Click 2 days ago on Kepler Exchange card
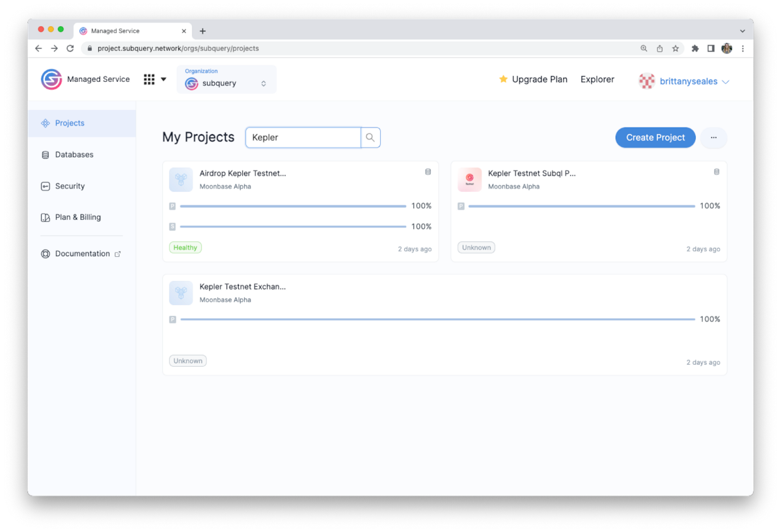Screen dimensions: 781x532 point(704,362)
